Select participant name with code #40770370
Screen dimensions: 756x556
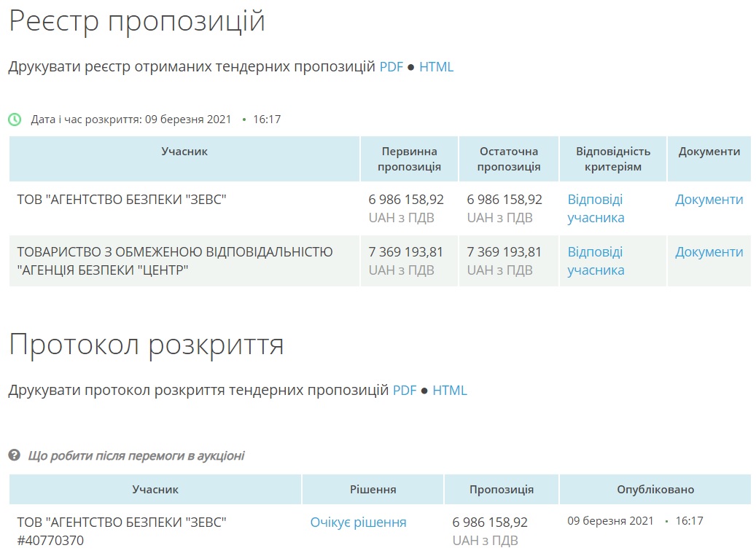click(122, 530)
